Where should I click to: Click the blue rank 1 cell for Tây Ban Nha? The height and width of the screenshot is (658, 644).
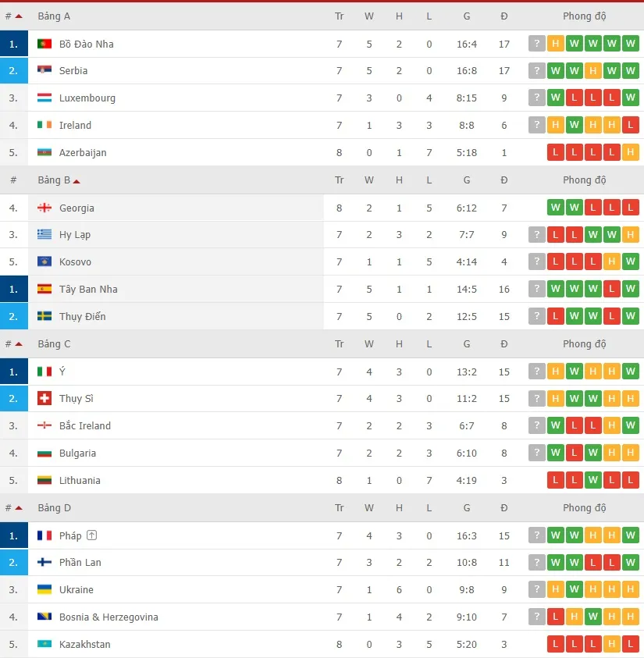click(x=13, y=290)
